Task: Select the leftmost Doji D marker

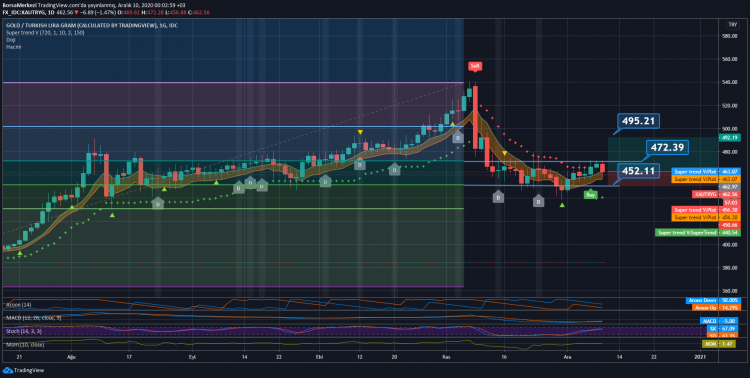Action: pyautogui.click(x=157, y=203)
